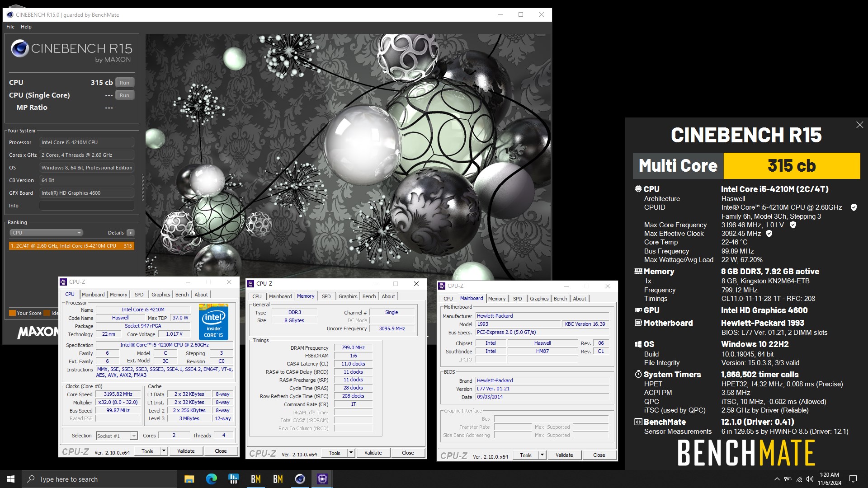Image resolution: width=868 pixels, height=488 pixels.
Task: Switch to the first BenchMate taskbar icon
Action: [255, 479]
